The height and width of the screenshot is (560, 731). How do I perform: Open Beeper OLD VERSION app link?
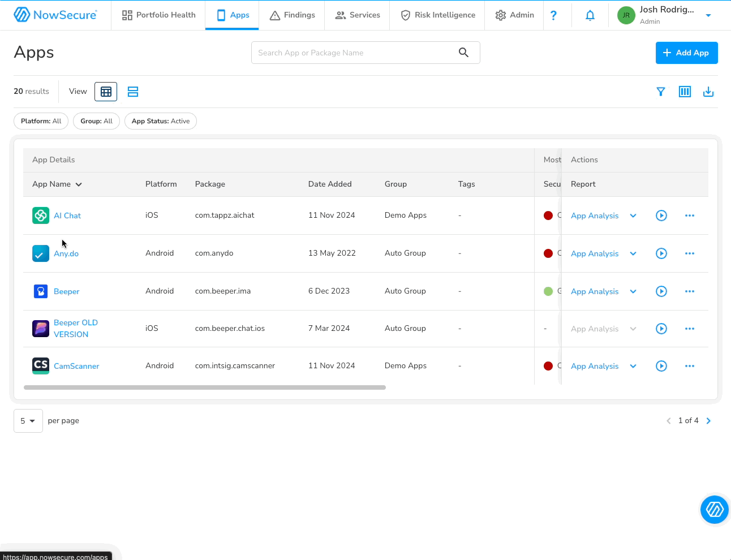[x=76, y=329]
